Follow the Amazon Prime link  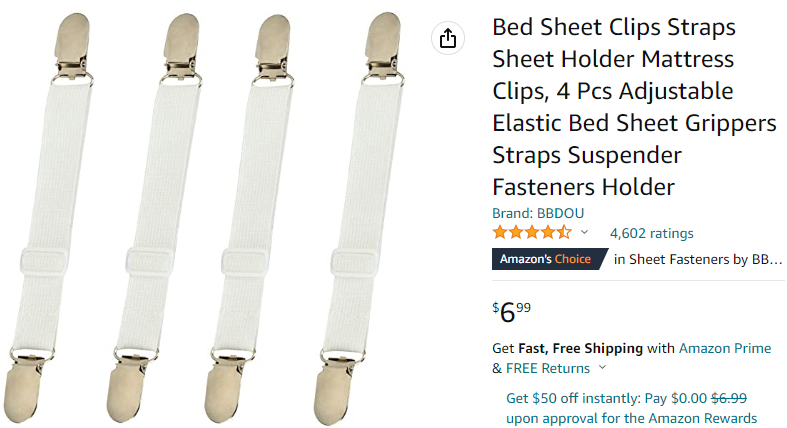725,348
